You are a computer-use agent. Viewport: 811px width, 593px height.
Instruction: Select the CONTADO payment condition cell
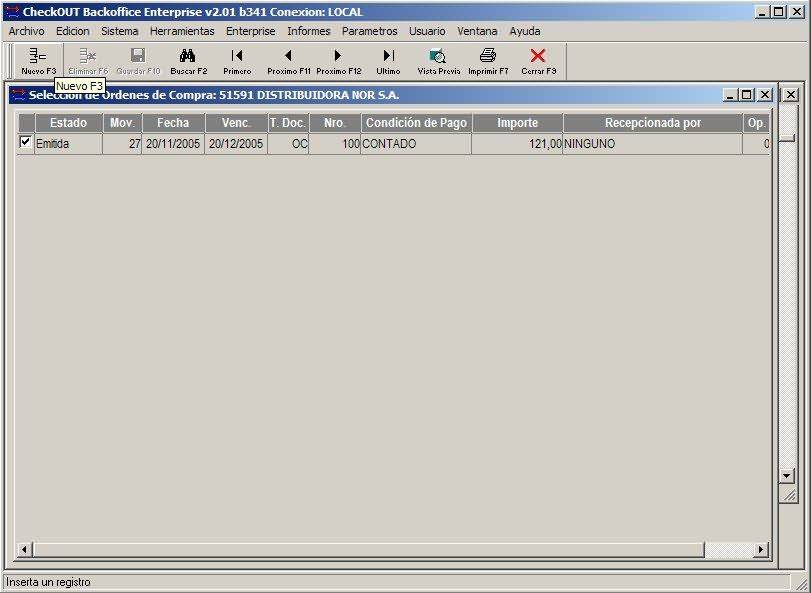pos(416,144)
